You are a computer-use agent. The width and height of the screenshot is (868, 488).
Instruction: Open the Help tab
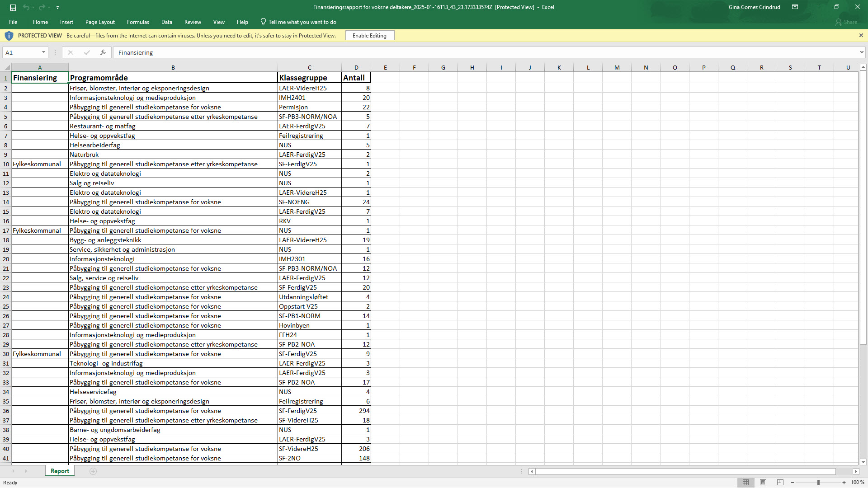click(x=242, y=22)
